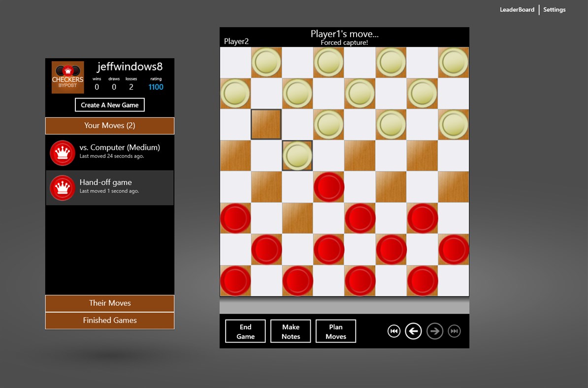Open Plan Moves mode
Image resolution: width=588 pixels, height=388 pixels.
pyautogui.click(x=336, y=331)
